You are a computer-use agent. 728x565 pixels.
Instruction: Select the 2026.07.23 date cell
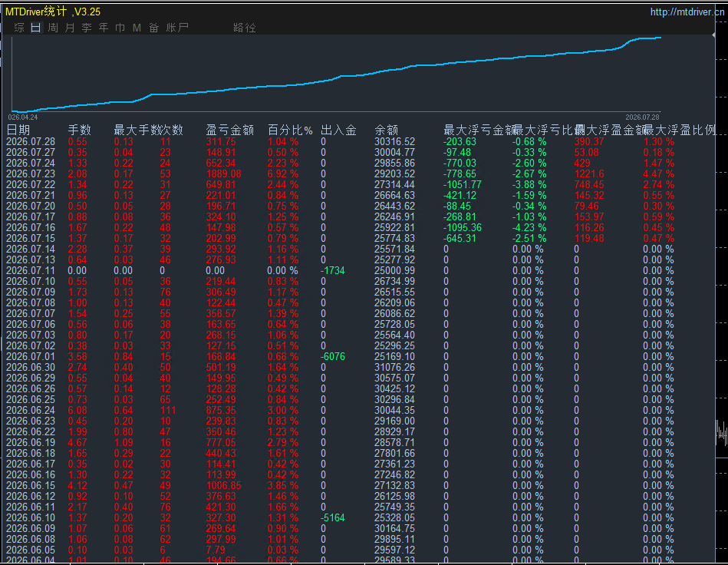click(x=31, y=173)
